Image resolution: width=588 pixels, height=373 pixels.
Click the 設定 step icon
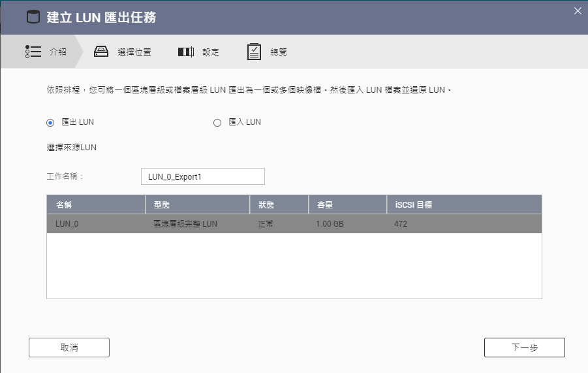tap(186, 52)
